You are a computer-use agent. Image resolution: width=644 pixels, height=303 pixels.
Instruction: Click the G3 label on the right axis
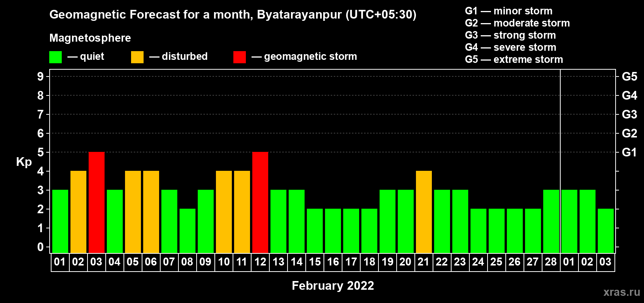coord(630,114)
